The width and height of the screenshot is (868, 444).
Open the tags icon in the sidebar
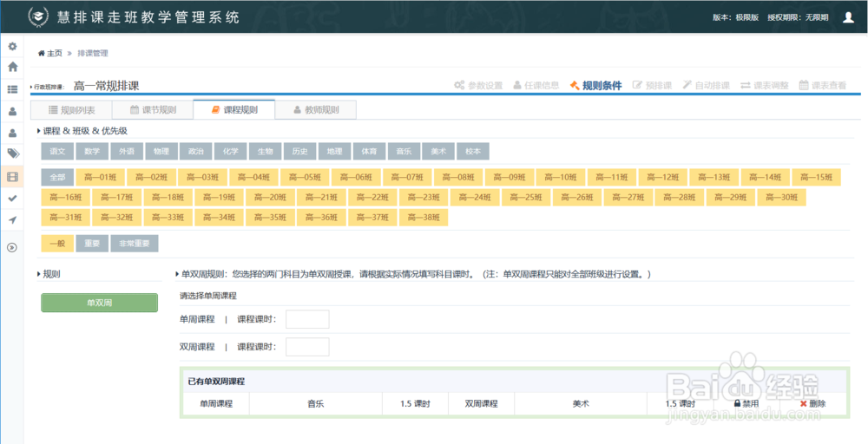click(x=12, y=153)
